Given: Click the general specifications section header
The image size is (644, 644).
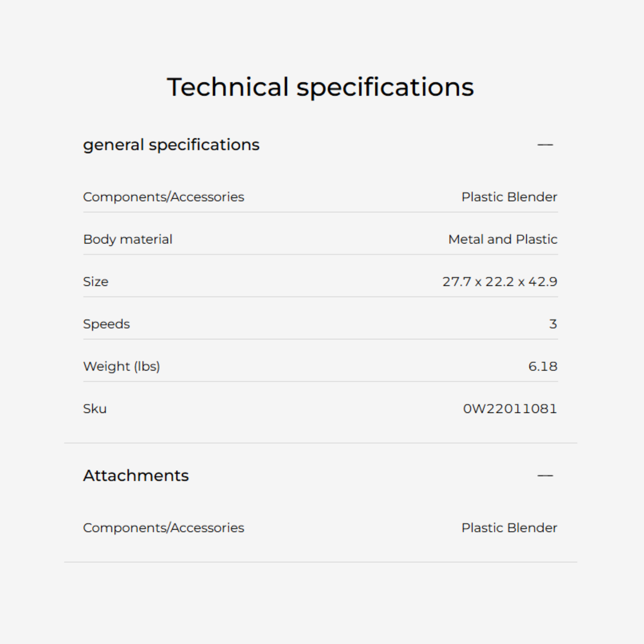Looking at the screenshot, I should tap(171, 145).
